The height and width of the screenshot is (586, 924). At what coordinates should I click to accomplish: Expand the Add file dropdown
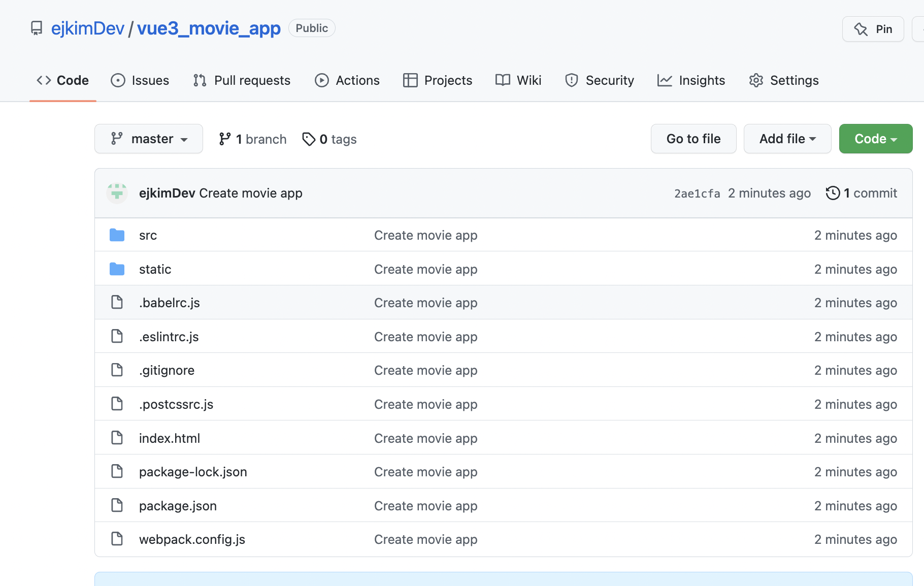pyautogui.click(x=787, y=139)
